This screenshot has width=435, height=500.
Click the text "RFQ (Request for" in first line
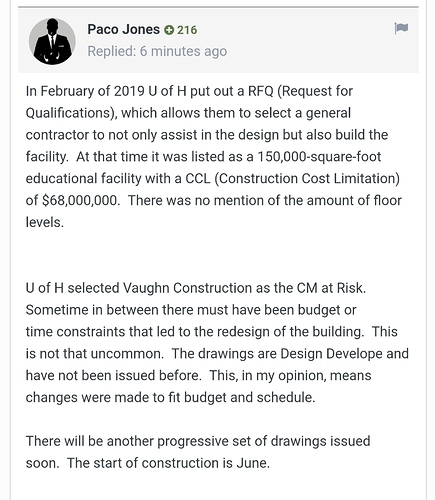(300, 91)
